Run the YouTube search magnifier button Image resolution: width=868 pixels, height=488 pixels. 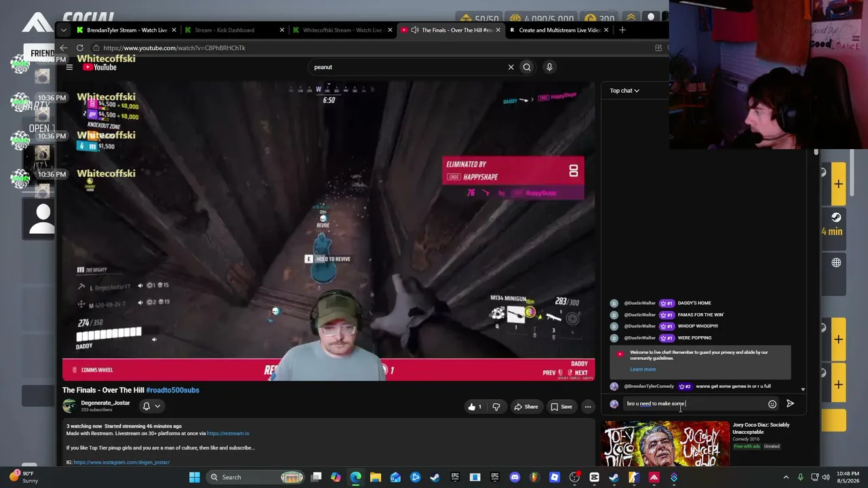tap(527, 67)
